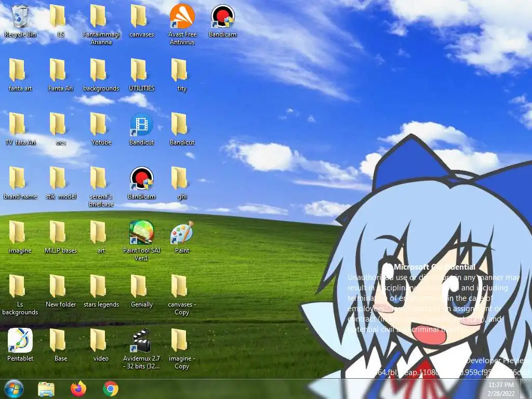Open the stik model folder
Viewport: 532px width, 399px height.
pyautogui.click(x=60, y=183)
